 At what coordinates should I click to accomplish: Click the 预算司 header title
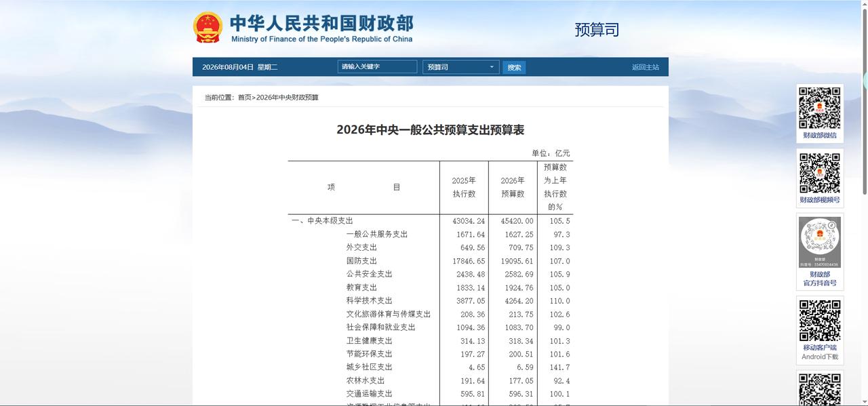click(597, 30)
